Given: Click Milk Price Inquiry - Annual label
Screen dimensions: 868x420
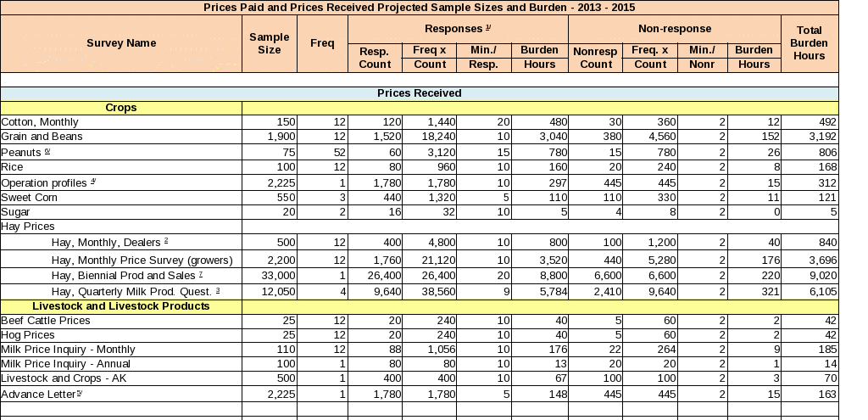Looking at the screenshot, I should (x=66, y=363).
